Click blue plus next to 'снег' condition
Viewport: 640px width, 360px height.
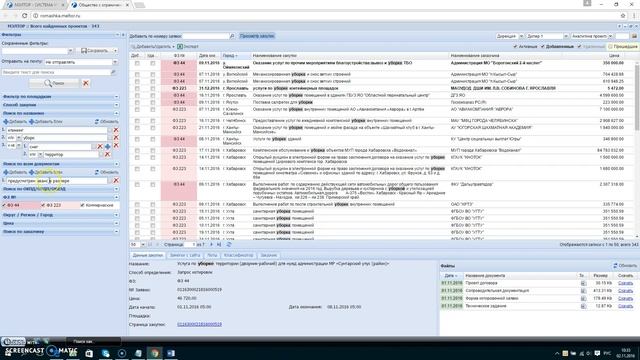point(108,146)
